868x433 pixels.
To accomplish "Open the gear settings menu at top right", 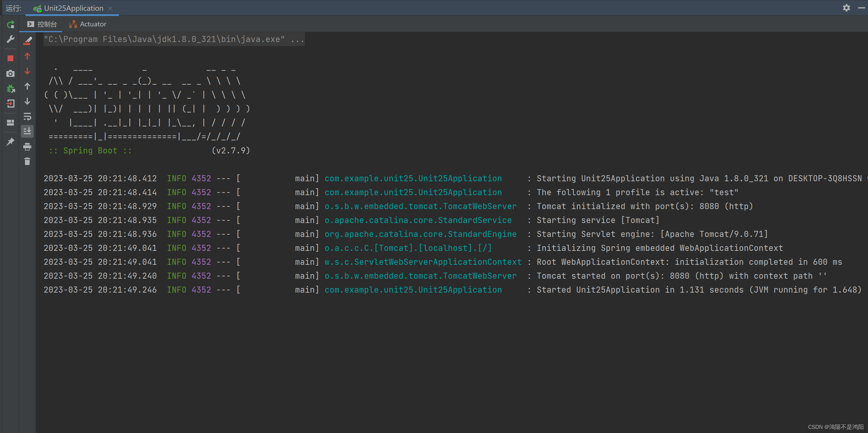I will [x=846, y=8].
